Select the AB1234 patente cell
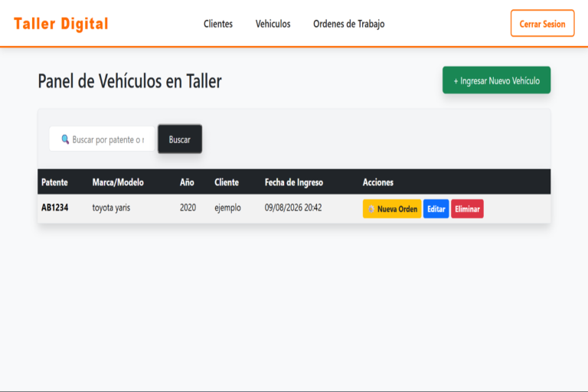This screenshot has height=392, width=588. pyautogui.click(x=55, y=207)
